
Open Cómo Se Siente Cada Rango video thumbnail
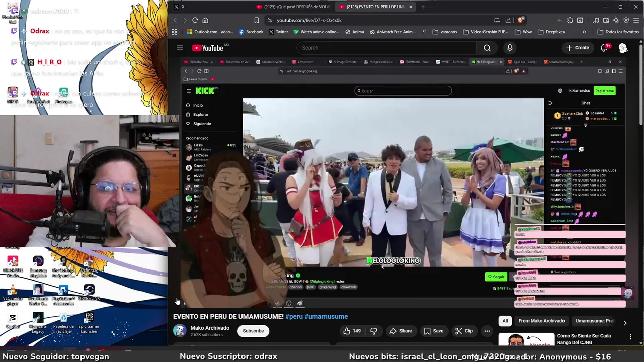tap(527, 340)
